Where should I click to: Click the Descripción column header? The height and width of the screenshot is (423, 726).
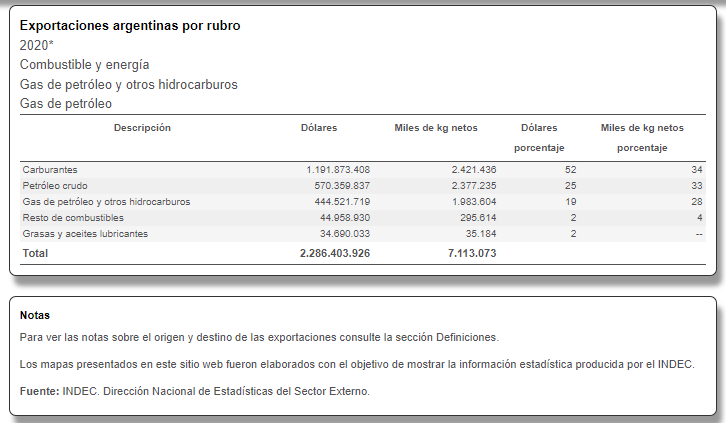coord(142,128)
